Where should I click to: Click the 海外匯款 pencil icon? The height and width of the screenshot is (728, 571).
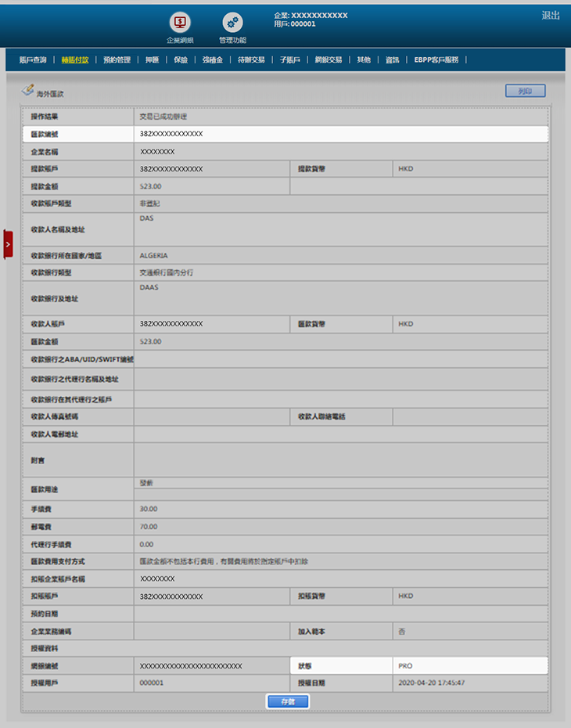point(28,90)
